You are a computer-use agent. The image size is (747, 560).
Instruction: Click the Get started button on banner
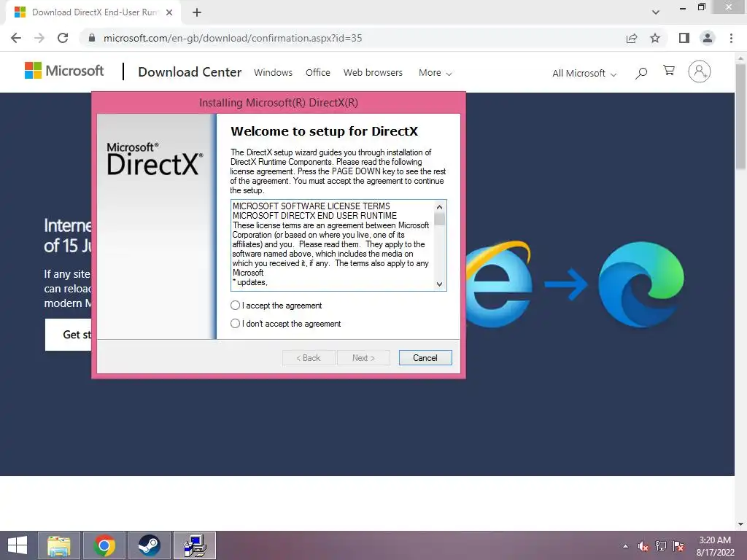click(69, 335)
